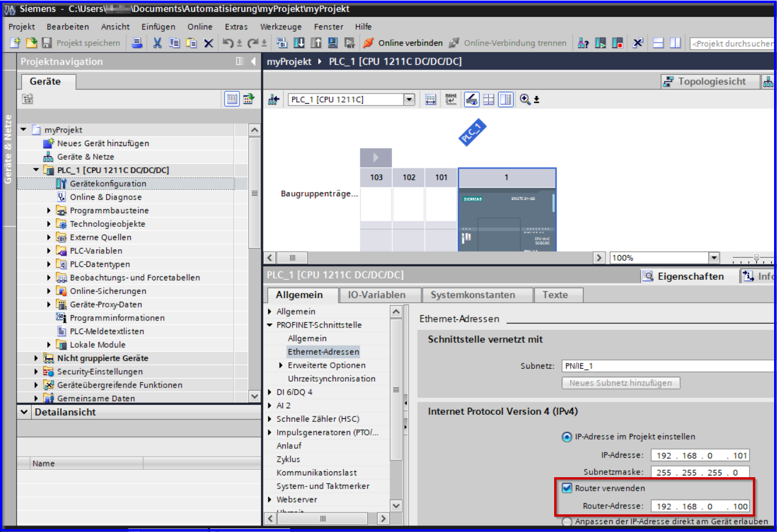Expand the Programmbausteine folder
This screenshot has width=777, height=532.
point(49,210)
